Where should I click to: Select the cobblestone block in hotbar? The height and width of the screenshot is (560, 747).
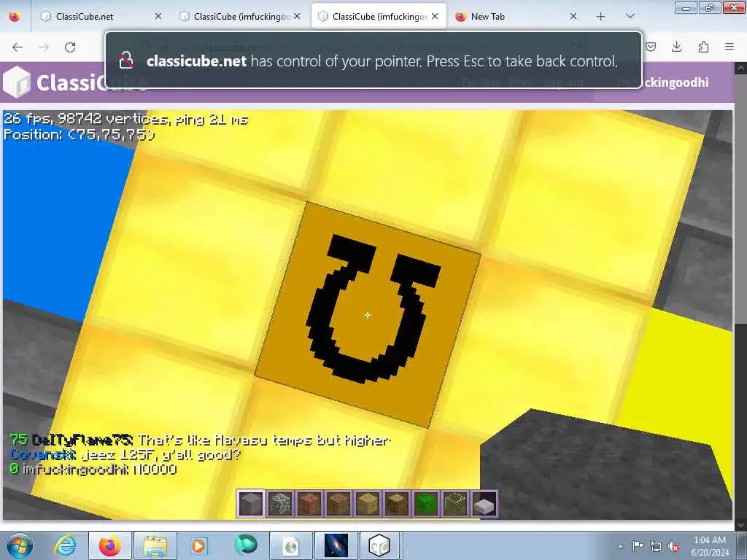(279, 503)
